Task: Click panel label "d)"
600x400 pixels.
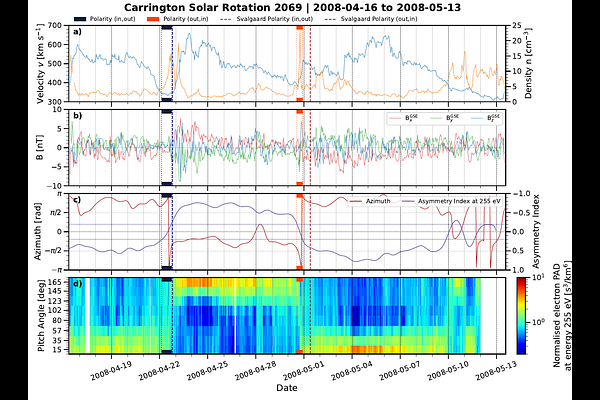Action: 77,284
